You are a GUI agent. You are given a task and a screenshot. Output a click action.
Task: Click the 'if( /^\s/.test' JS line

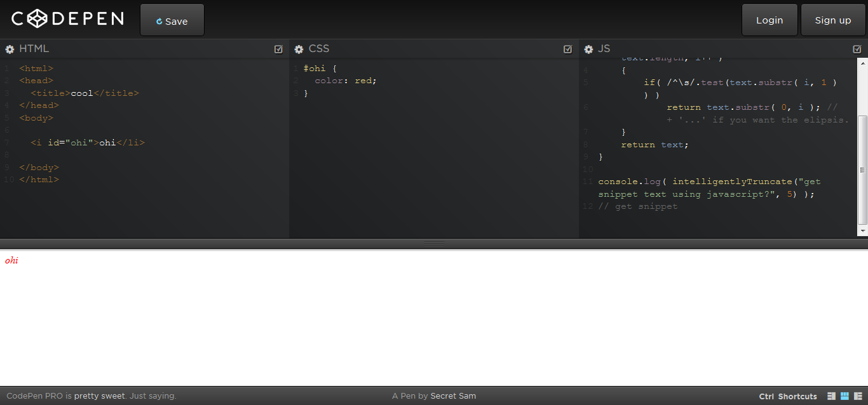pyautogui.click(x=740, y=89)
